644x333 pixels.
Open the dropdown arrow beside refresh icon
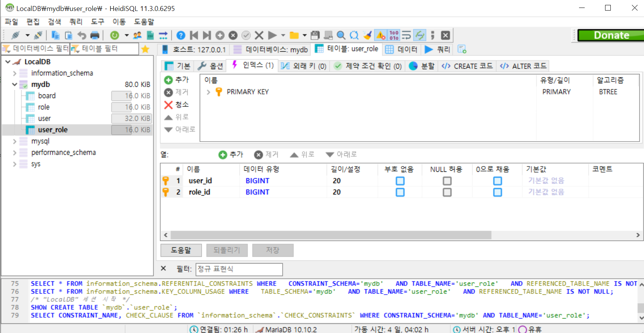tap(127, 35)
